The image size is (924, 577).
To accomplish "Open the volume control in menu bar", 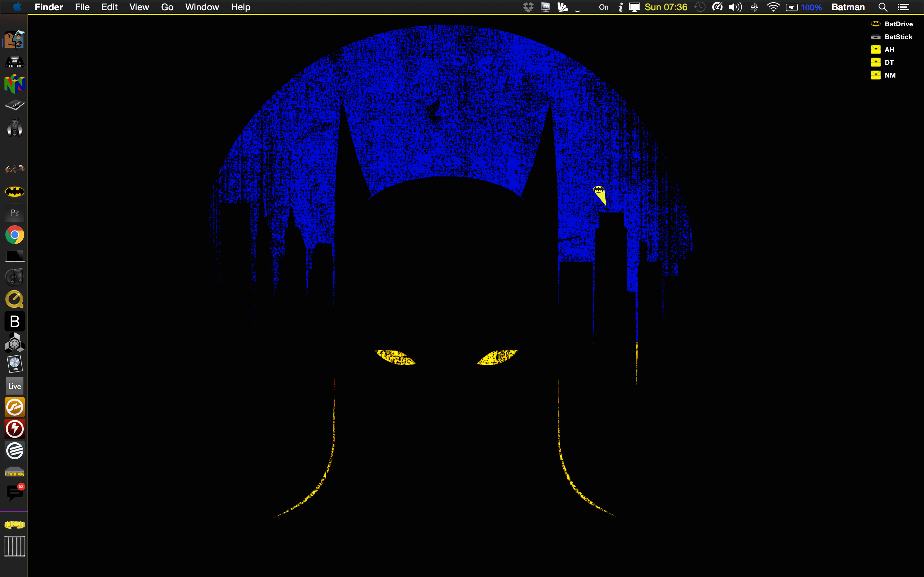I will pos(735,7).
